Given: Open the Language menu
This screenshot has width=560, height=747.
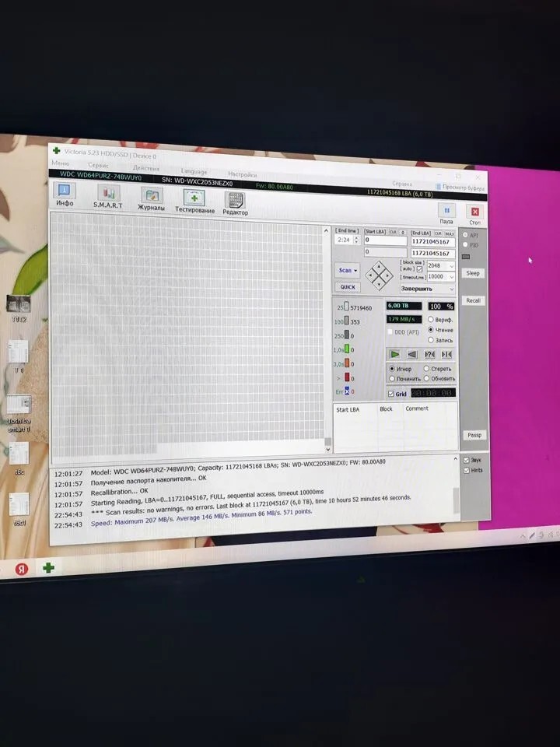Looking at the screenshot, I should point(194,171).
